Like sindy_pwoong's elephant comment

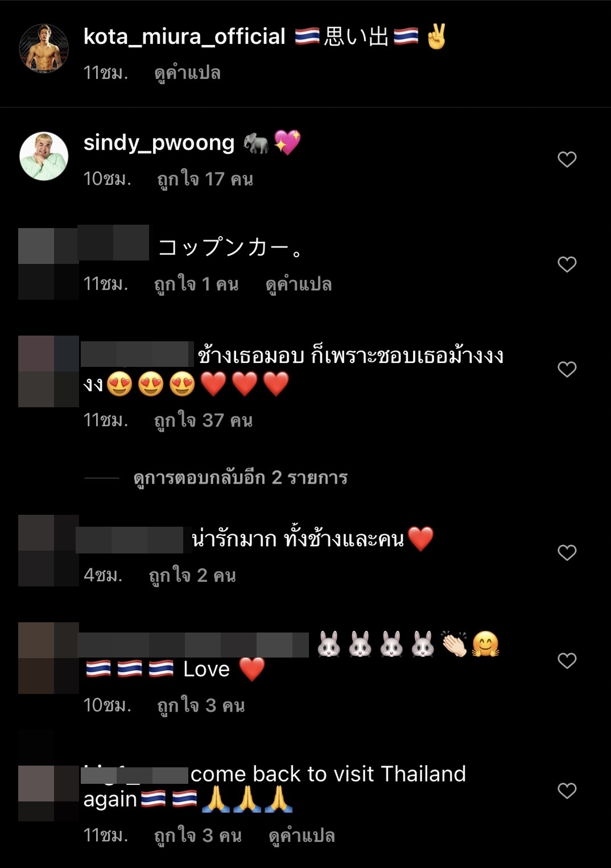[x=567, y=159]
